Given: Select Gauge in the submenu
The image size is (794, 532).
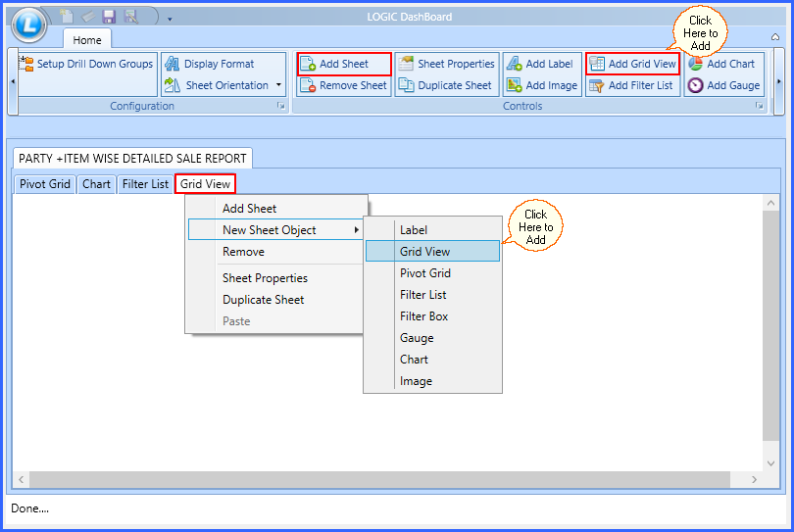Looking at the screenshot, I should click(x=433, y=338).
